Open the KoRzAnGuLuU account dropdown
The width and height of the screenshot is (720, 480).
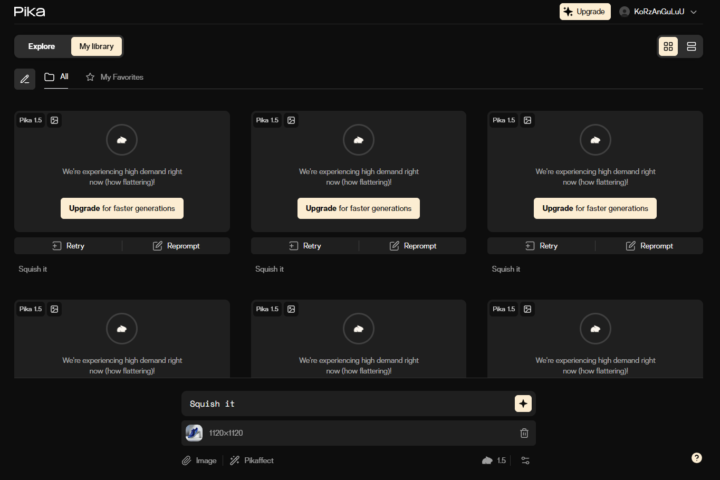[658, 11]
